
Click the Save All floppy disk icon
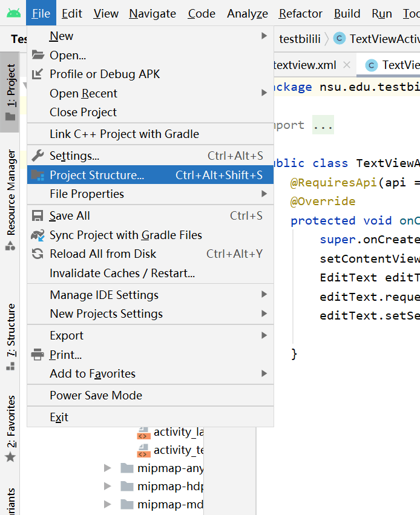point(38,216)
